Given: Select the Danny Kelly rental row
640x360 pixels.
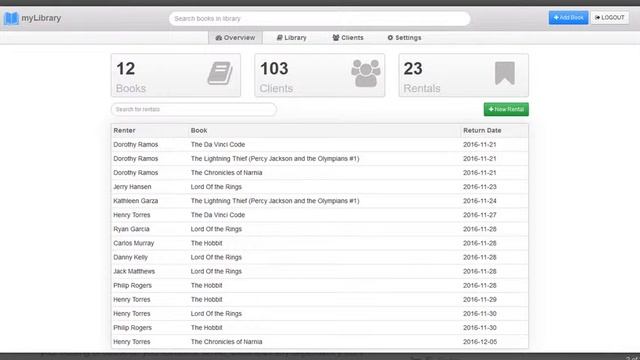Looking at the screenshot, I should tap(320, 257).
